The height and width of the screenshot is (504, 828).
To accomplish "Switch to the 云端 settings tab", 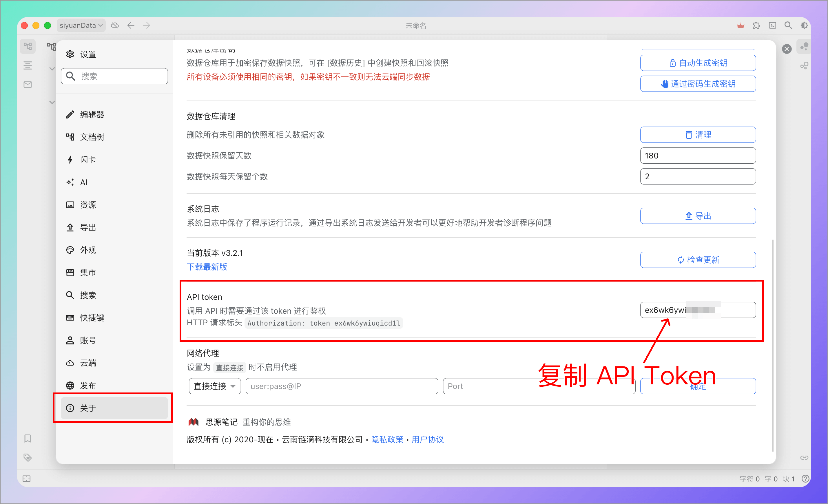I will point(88,363).
